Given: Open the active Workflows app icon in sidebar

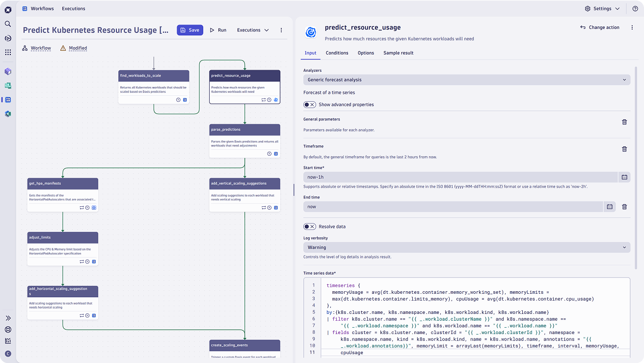Looking at the screenshot, I should pyautogui.click(x=8, y=100).
